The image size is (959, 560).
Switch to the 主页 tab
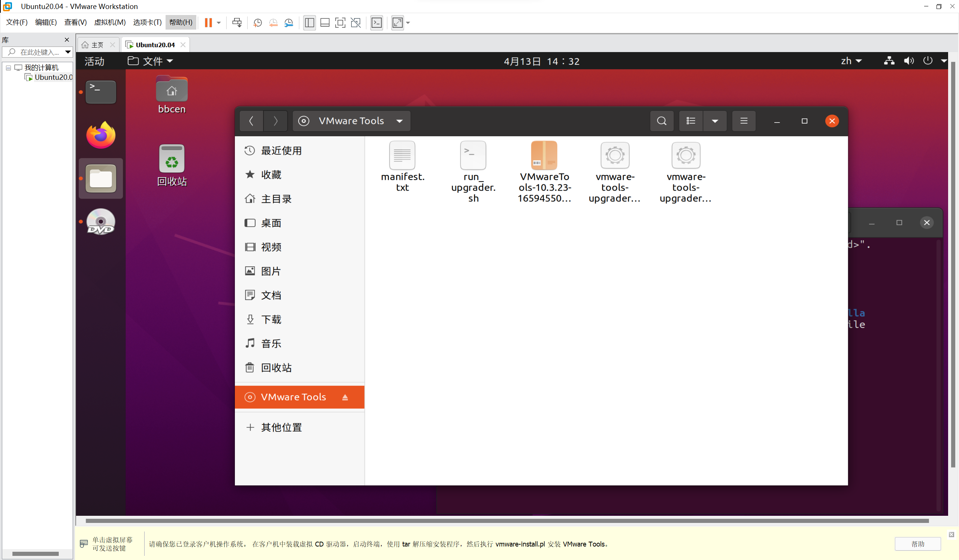pyautogui.click(x=96, y=45)
